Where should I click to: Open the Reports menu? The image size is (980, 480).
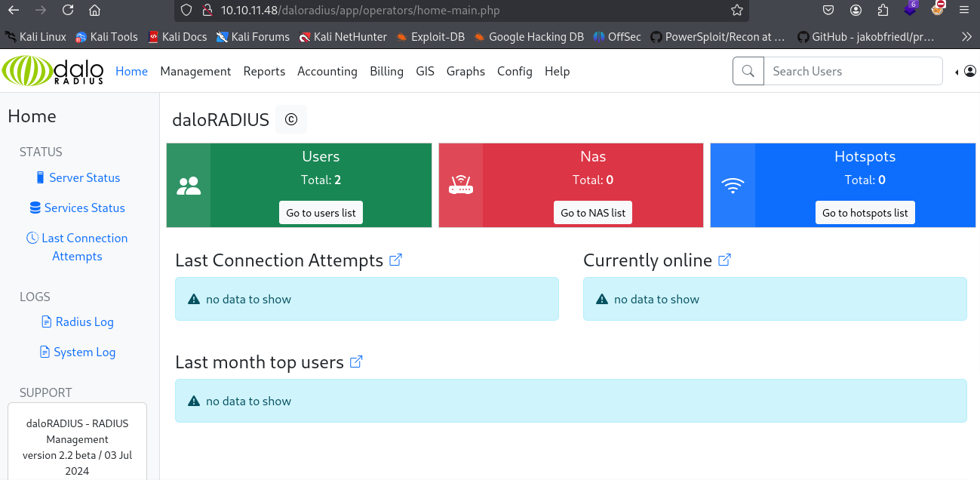pyautogui.click(x=264, y=71)
